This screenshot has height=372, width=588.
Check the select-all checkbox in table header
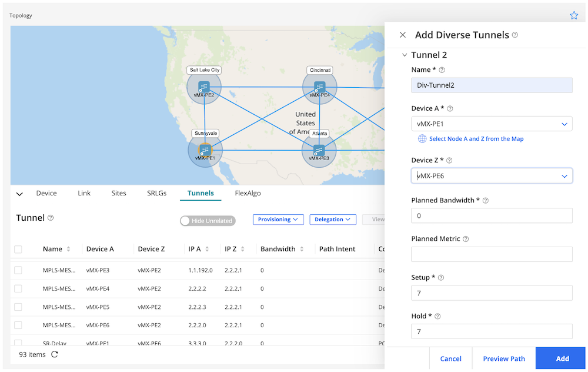pos(18,249)
